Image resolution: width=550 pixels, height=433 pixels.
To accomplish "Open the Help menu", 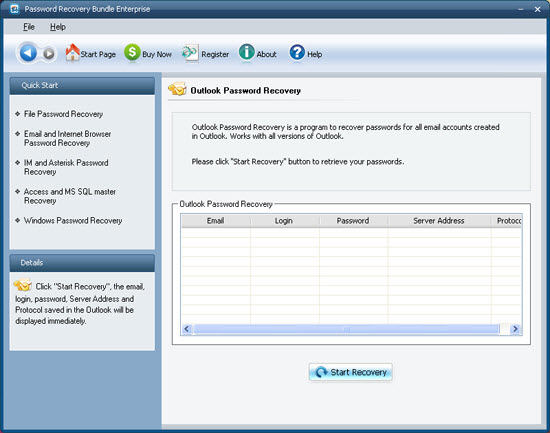I will (x=58, y=27).
